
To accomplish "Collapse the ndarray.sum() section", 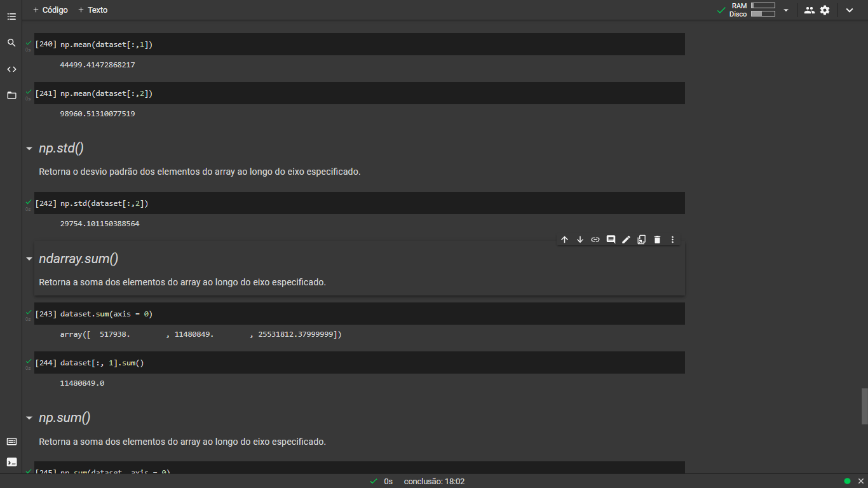I will click(x=29, y=259).
